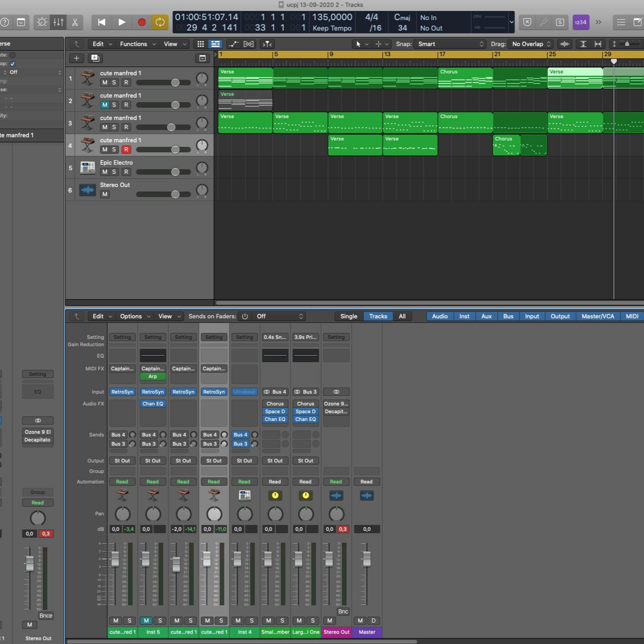Image resolution: width=644 pixels, height=644 pixels.
Task: Click the Bnc button on Stereo Out
Action: 343,611
